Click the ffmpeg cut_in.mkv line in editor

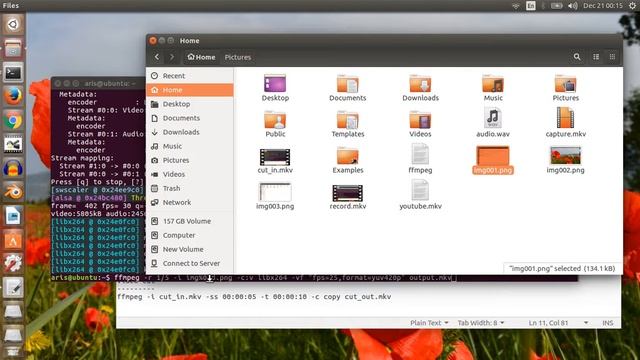[x=254, y=297]
